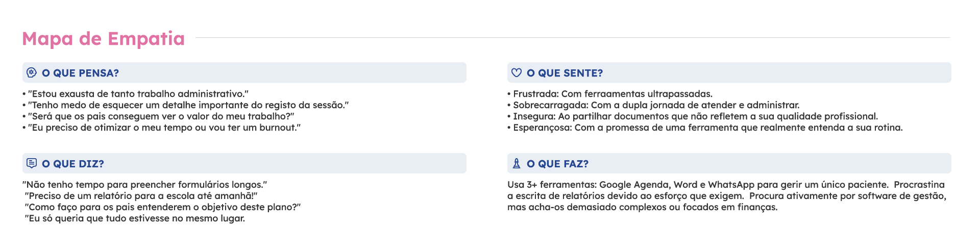Open the "O QUE DIZ?" header label

point(73,164)
